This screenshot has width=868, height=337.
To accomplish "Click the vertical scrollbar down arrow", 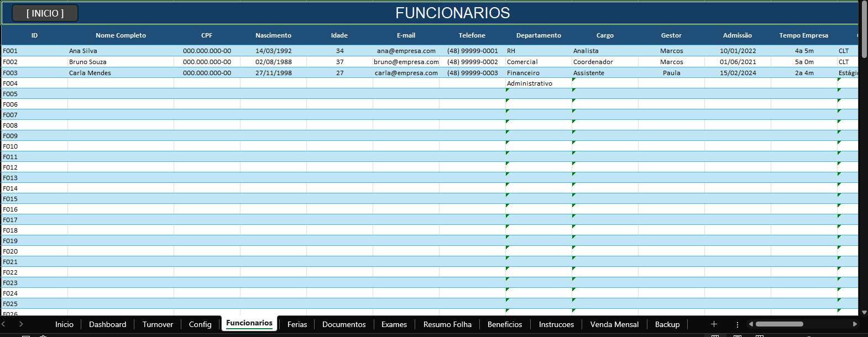I will point(864,312).
